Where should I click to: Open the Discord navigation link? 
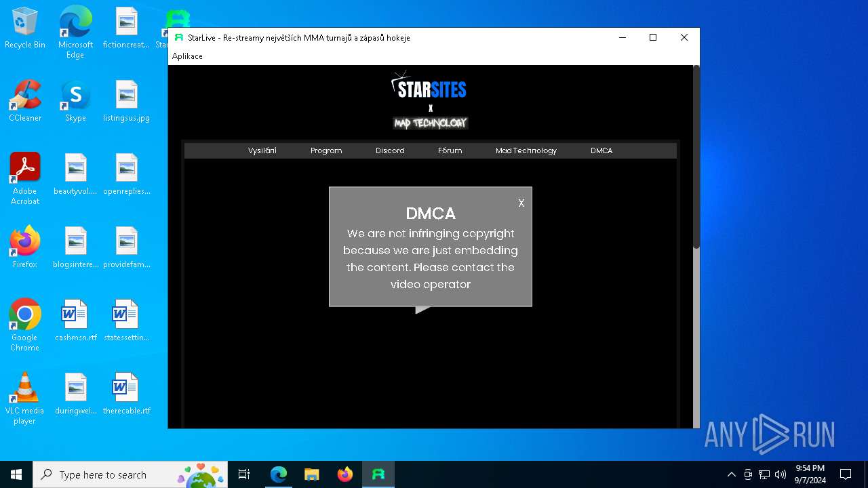(x=390, y=150)
